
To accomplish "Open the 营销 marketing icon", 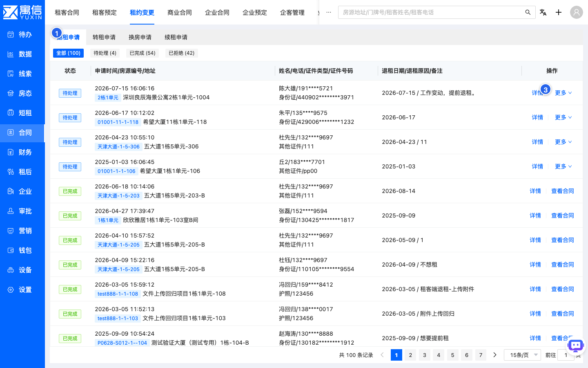I will tap(11, 231).
